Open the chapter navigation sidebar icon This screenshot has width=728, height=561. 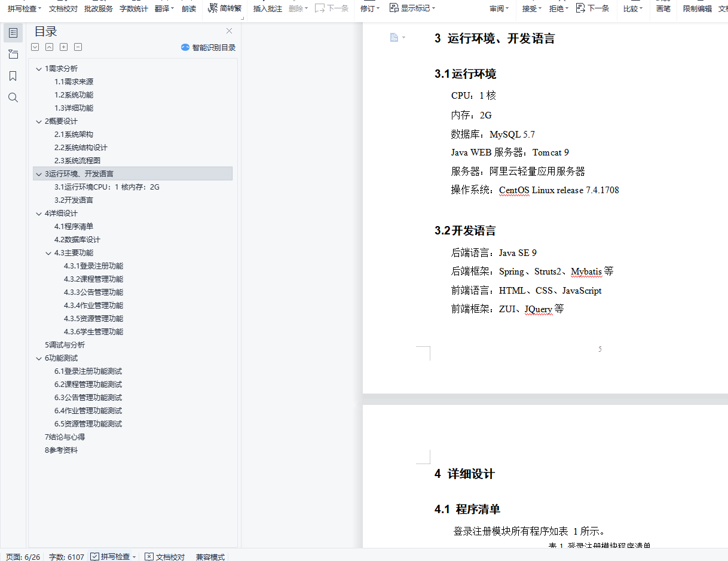click(x=13, y=54)
